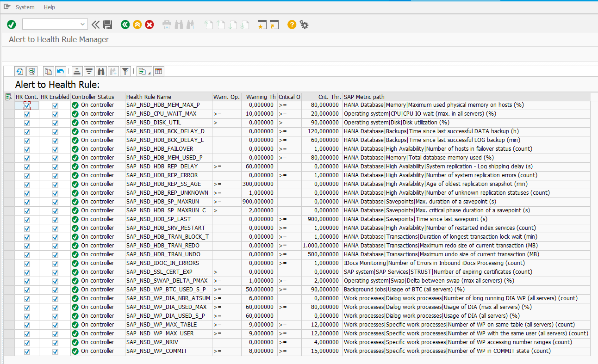Screen dimensions: 598x364
Task: Sort the grid in descending order
Action: (89, 71)
